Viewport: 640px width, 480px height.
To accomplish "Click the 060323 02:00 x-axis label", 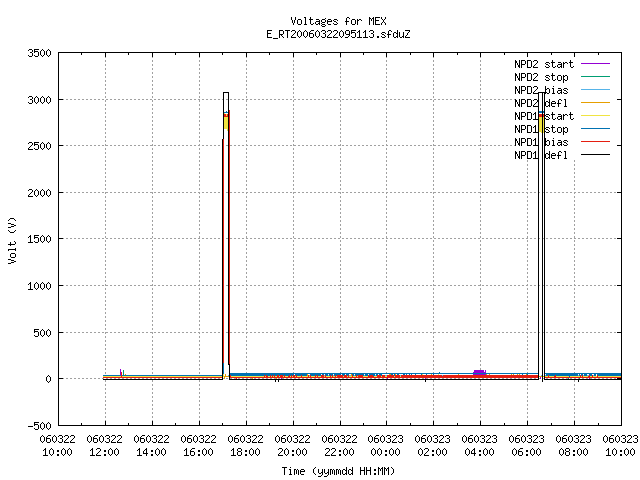I will [x=433, y=446].
